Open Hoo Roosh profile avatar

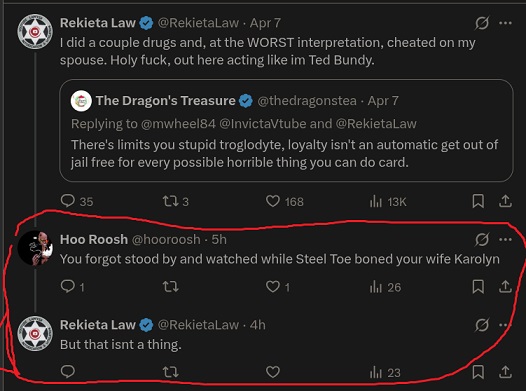(x=35, y=248)
